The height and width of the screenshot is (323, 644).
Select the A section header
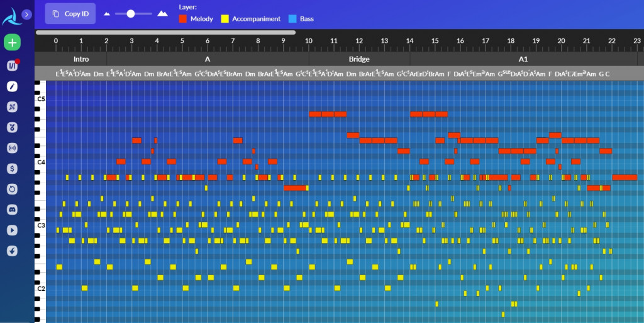208,59
